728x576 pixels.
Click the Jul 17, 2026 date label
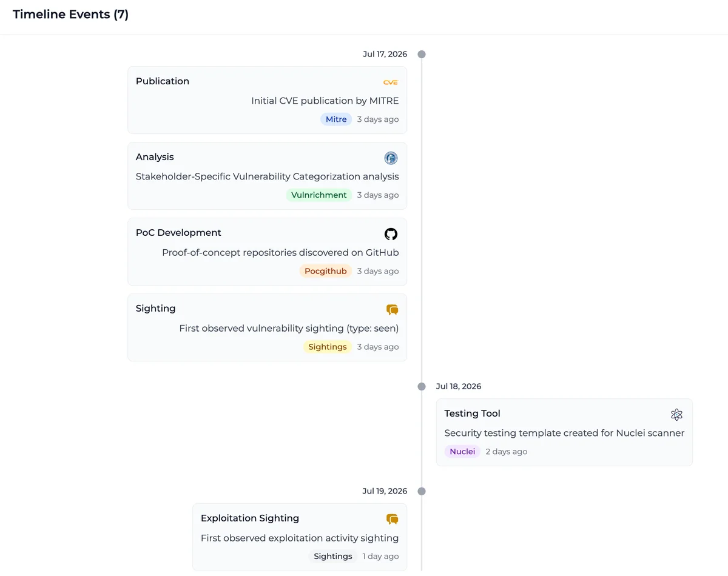click(385, 54)
